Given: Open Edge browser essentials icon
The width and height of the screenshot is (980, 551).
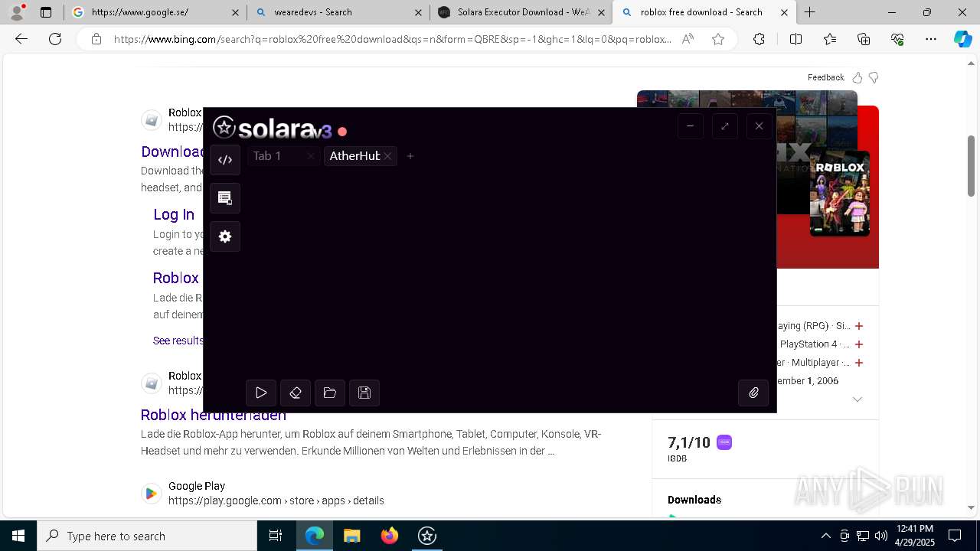Looking at the screenshot, I should pos(897,39).
